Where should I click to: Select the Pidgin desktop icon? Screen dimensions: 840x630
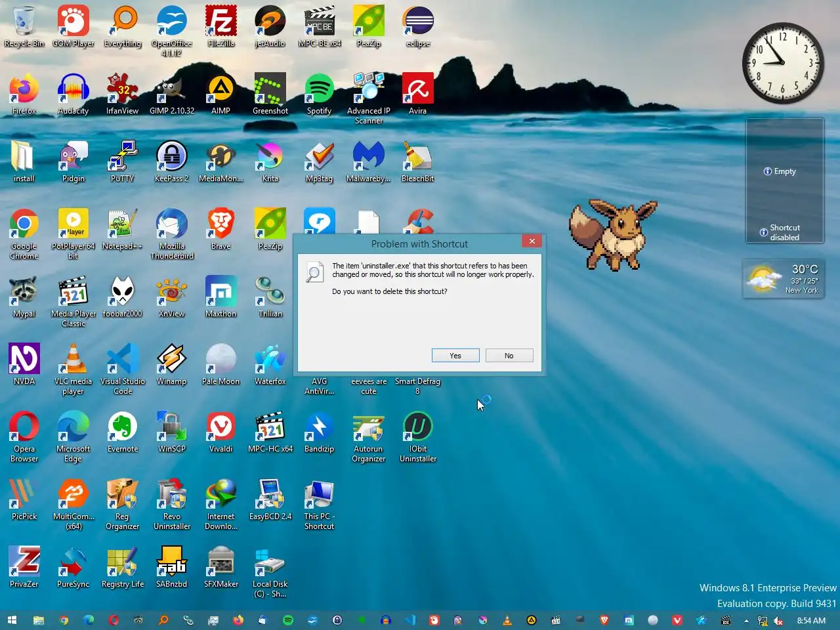[x=73, y=161]
